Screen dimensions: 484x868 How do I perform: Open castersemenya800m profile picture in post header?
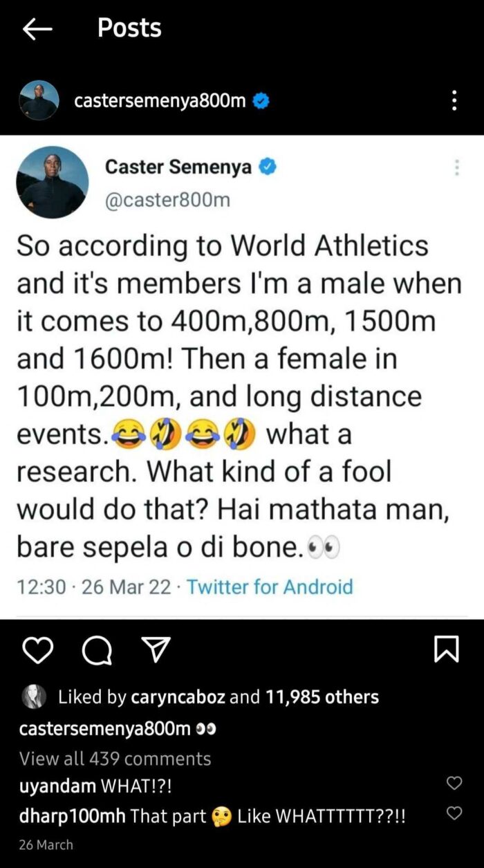pos(39,101)
